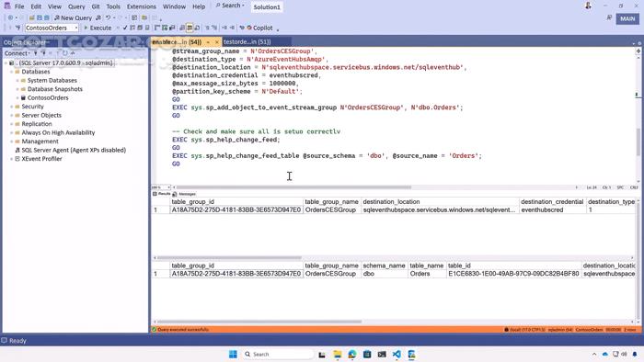Open the View menu
The height and width of the screenshot is (362, 644).
pyautogui.click(x=54, y=6)
